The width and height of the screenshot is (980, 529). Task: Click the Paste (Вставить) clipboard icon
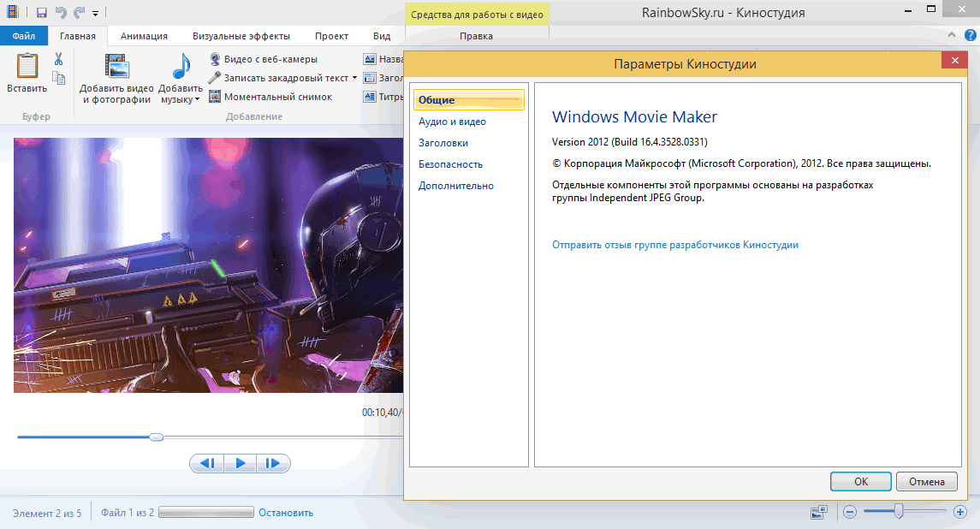27,66
